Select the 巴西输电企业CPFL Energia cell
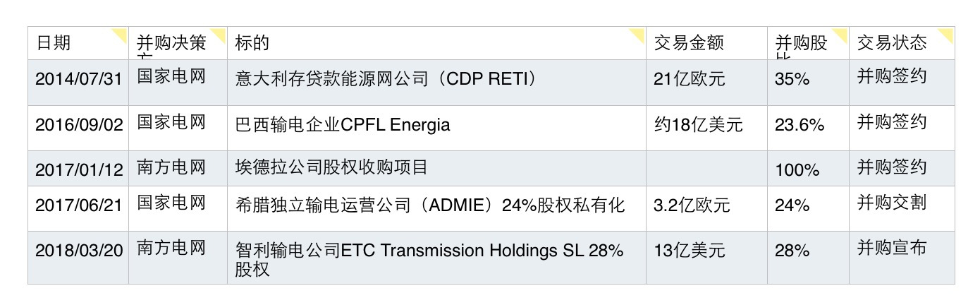 343,125
